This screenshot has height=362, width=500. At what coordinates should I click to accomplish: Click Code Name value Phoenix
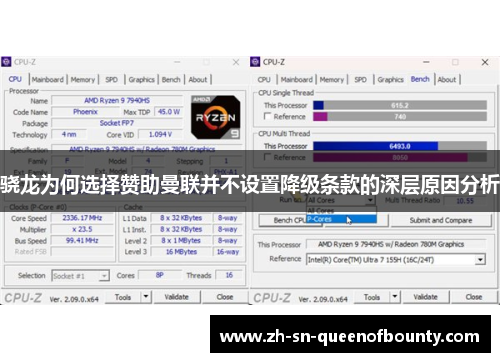85,112
